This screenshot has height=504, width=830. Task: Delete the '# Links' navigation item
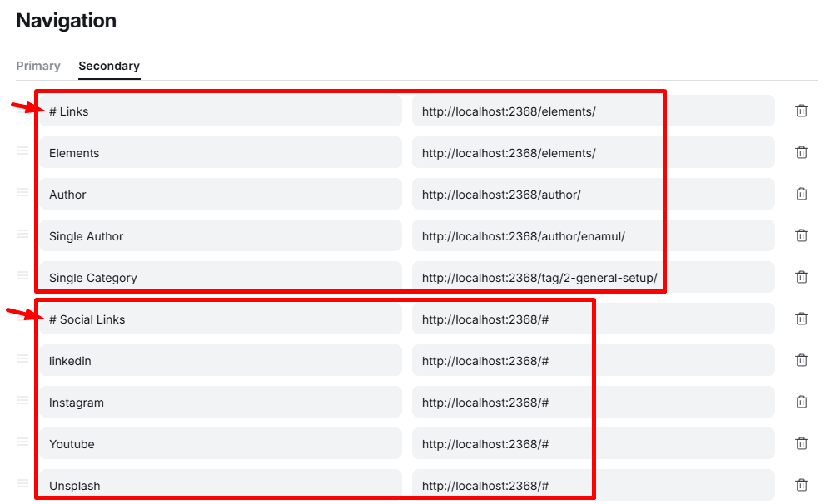click(801, 111)
